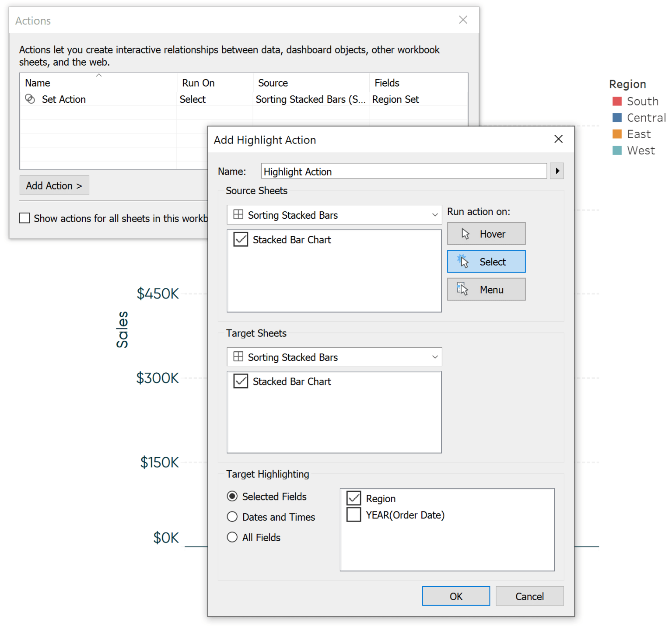Click the sheet icon in Target Sheets selector
The height and width of the screenshot is (630, 672).
click(238, 357)
